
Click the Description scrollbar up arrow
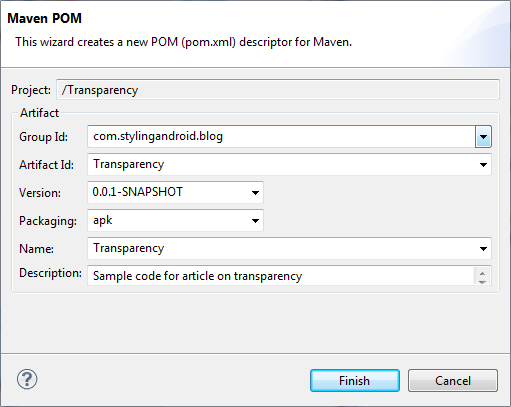[482, 274]
